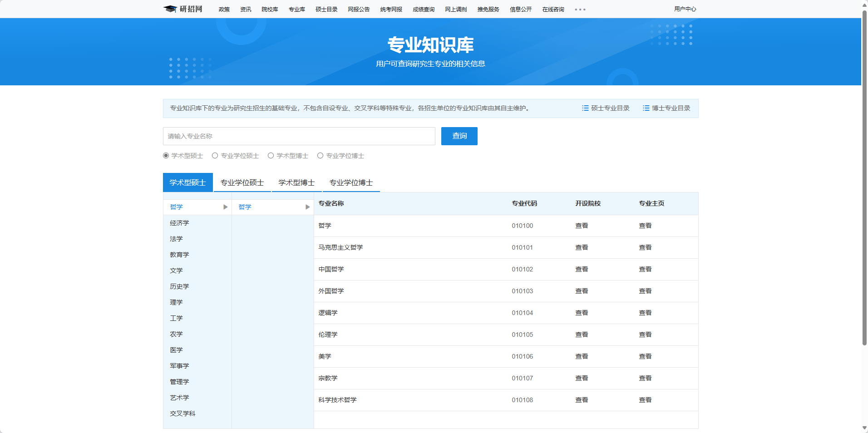
Task: Select 农学 discipline category
Action: pyautogui.click(x=177, y=334)
